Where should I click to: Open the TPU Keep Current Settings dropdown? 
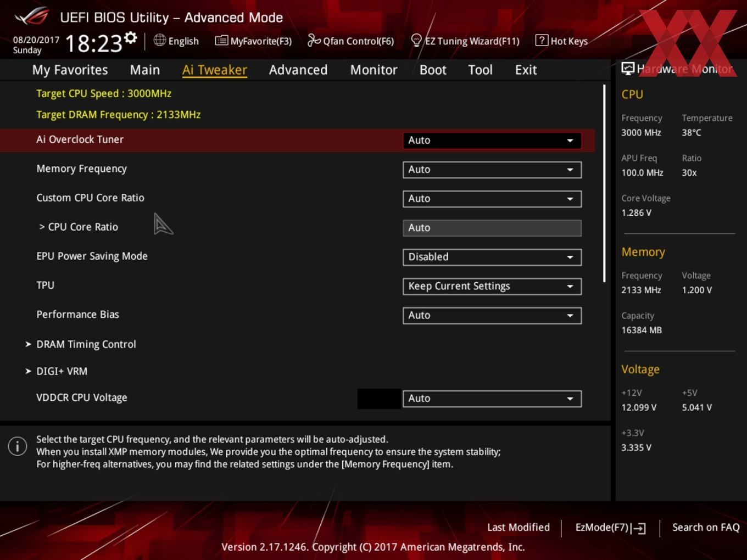[x=492, y=286]
